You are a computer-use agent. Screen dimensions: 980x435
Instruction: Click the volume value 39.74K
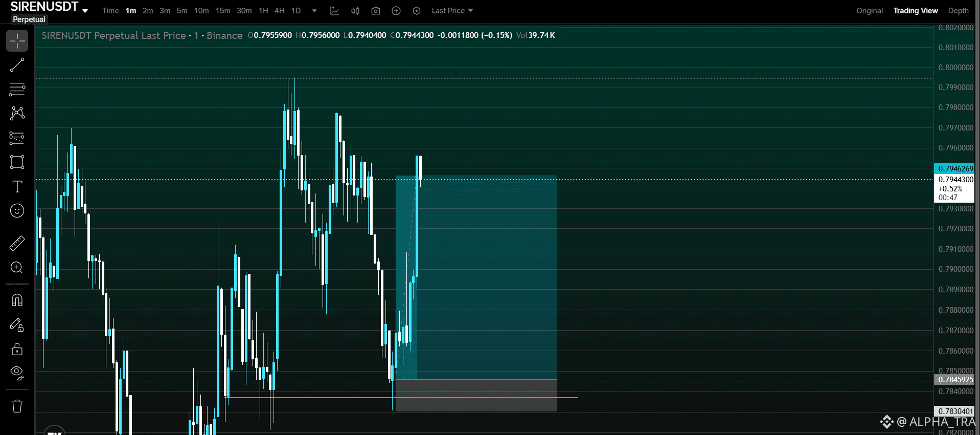[541, 35]
